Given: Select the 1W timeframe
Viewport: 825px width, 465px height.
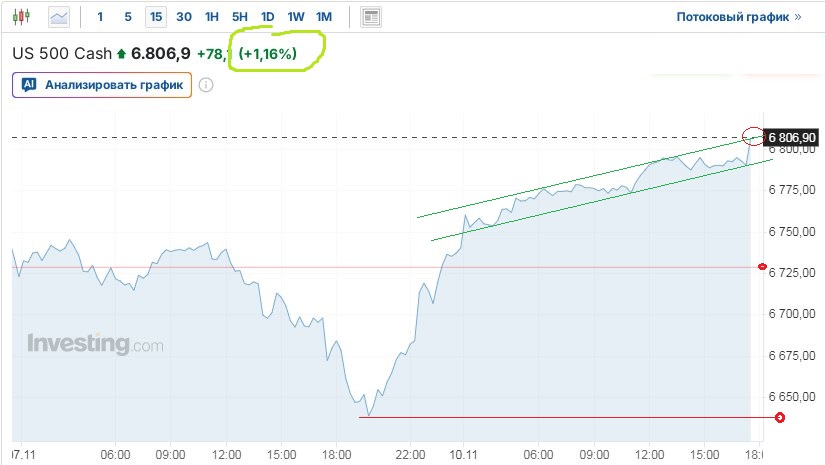Looking at the screenshot, I should 296,17.
